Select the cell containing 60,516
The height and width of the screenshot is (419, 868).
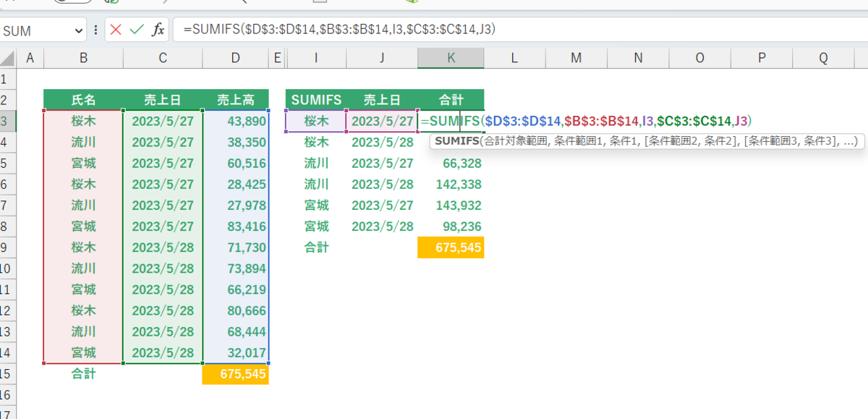pyautogui.click(x=235, y=163)
